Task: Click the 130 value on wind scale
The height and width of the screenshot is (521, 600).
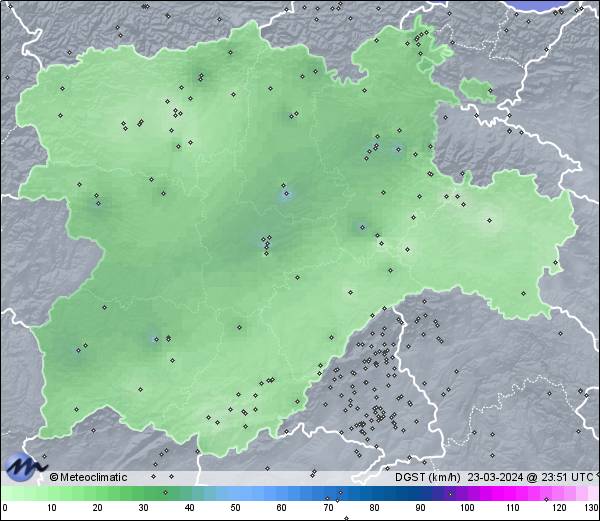Action: 592,508
